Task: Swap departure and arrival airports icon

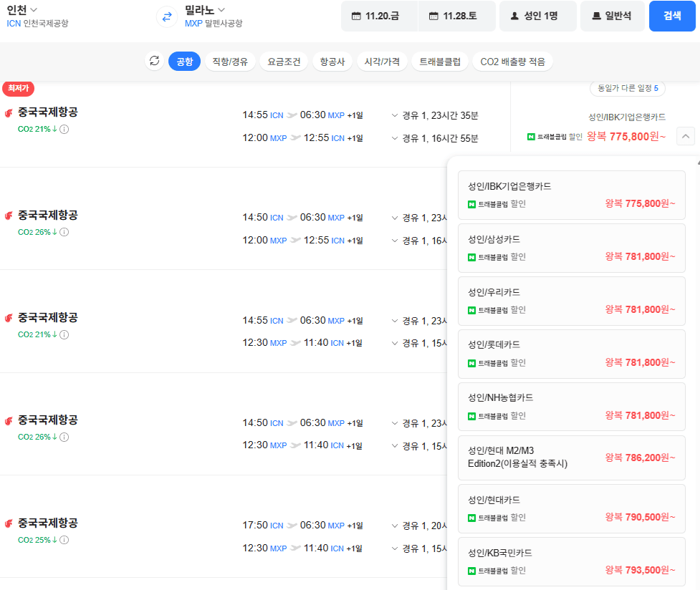Action: [167, 17]
